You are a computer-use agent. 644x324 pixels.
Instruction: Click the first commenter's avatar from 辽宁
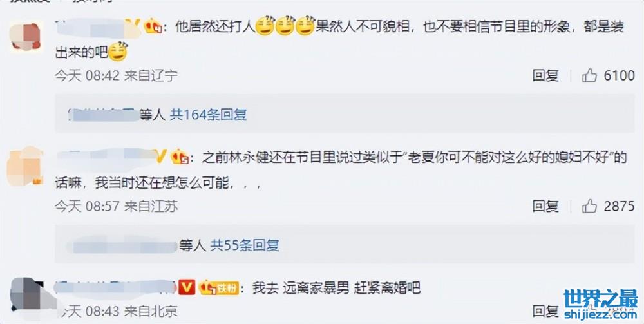26,37
